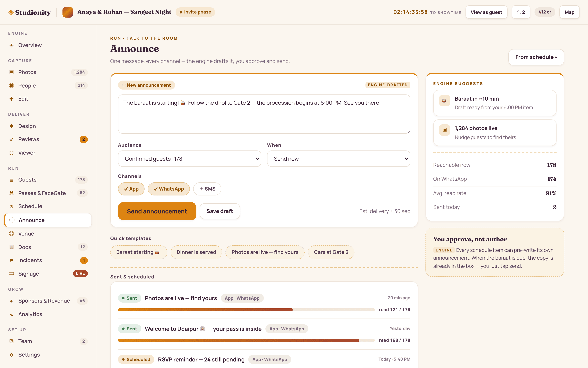
Task: Click the Invite phase status pill
Action: pyautogui.click(x=195, y=12)
